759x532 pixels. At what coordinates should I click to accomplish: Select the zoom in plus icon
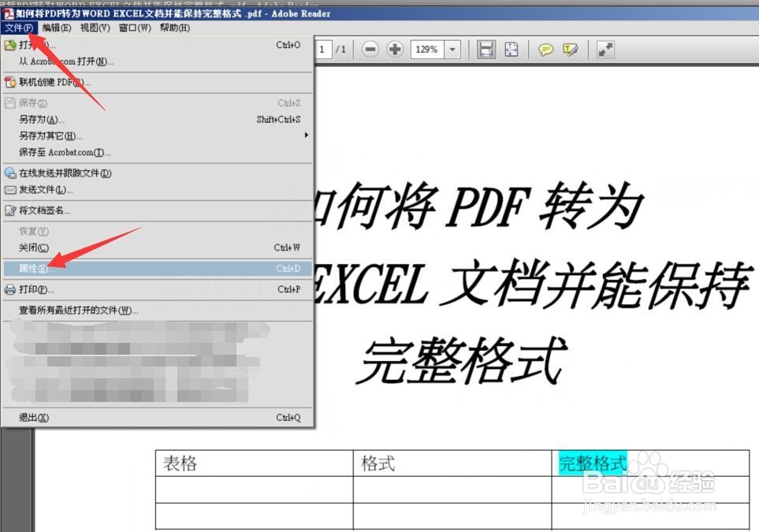[394, 49]
